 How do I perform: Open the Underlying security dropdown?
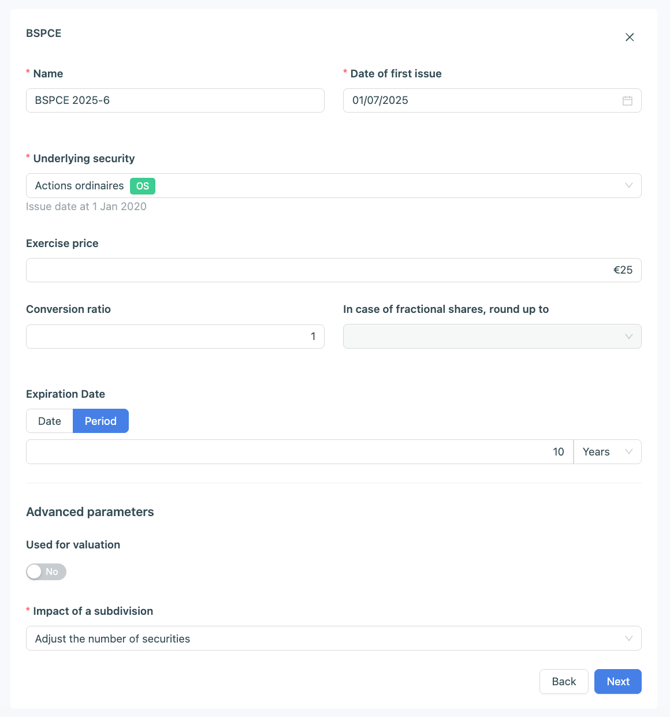333,186
